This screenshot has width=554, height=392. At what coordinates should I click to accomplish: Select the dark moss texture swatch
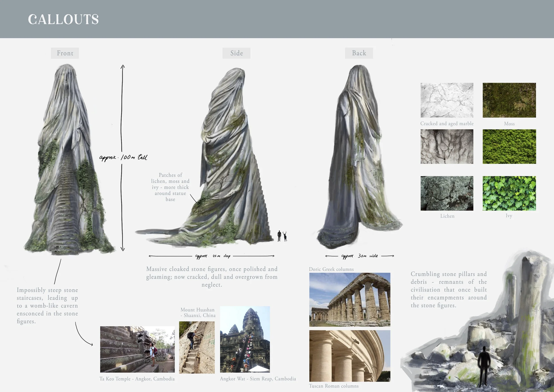[x=509, y=100]
